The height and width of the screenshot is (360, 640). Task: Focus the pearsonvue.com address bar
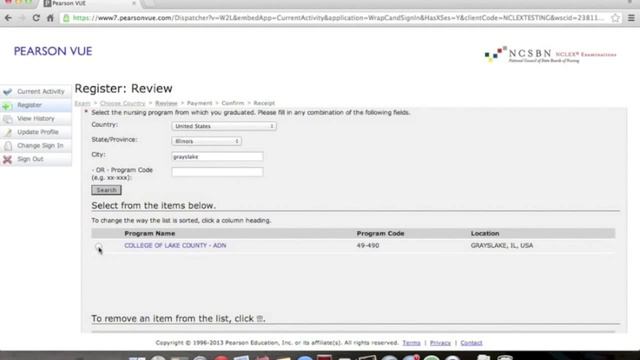pyautogui.click(x=339, y=18)
